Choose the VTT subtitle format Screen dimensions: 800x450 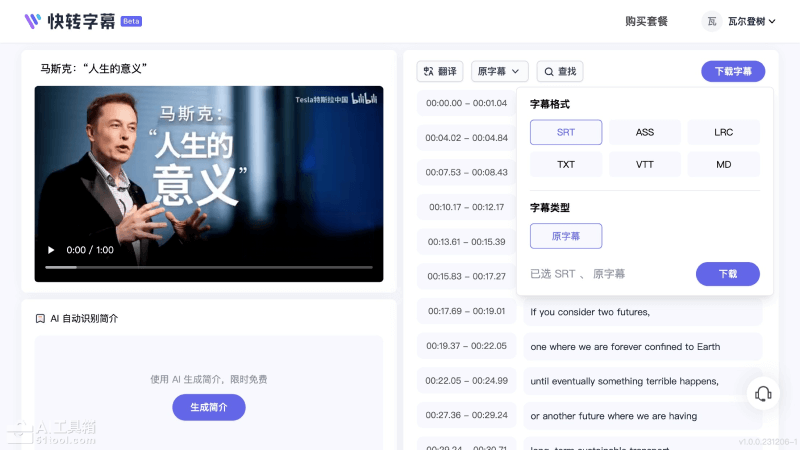pos(645,164)
